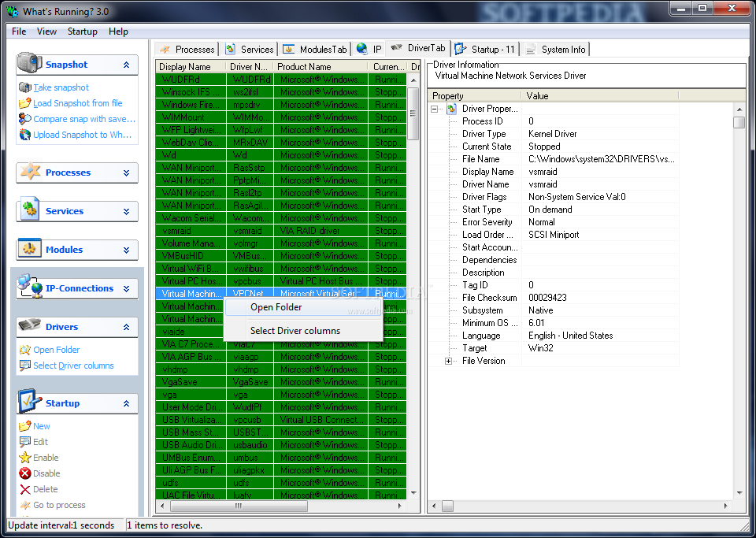Click Load Snapshot from file link
The height and width of the screenshot is (538, 756).
click(78, 103)
